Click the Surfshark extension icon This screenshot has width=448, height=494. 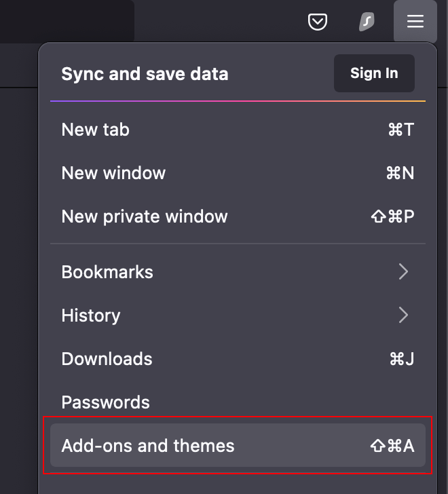click(x=367, y=22)
